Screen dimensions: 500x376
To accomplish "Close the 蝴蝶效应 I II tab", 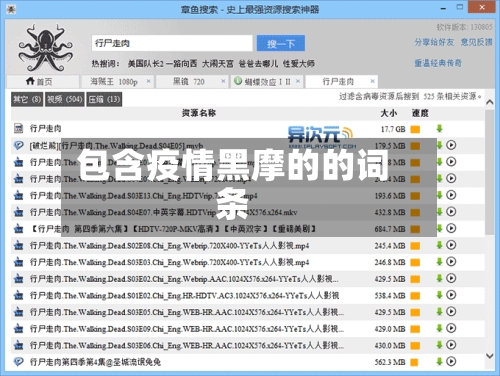I will click(298, 81).
